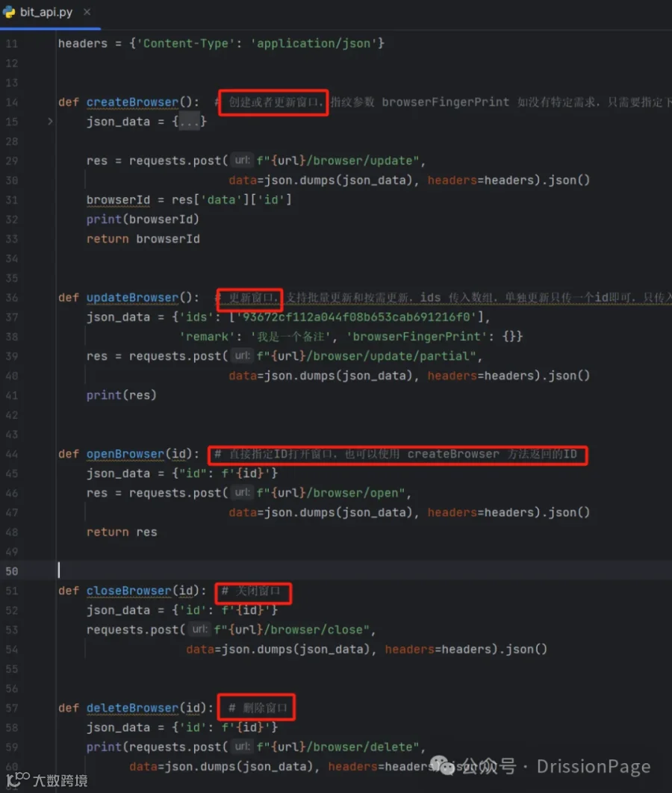Screen dimensions: 672x793
Task: Click the createBrowser mention in line 44 comment
Action: pyautogui.click(x=453, y=454)
